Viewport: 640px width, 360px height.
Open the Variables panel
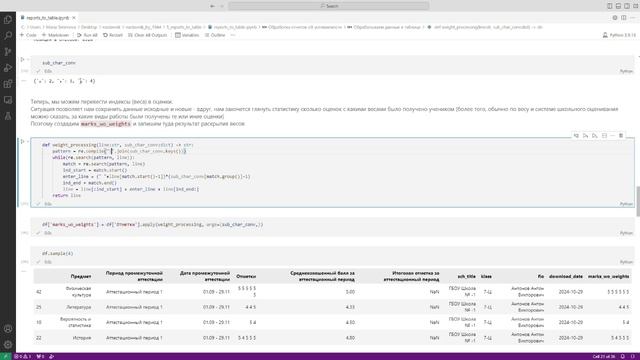[x=187, y=35]
